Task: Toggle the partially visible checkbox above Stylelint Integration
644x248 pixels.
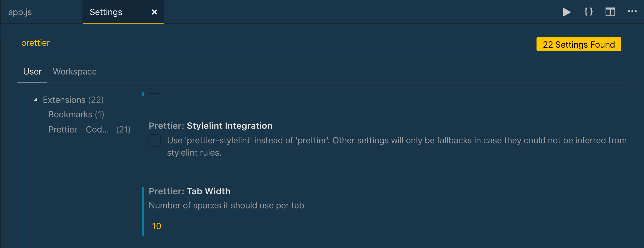Action: (x=154, y=92)
